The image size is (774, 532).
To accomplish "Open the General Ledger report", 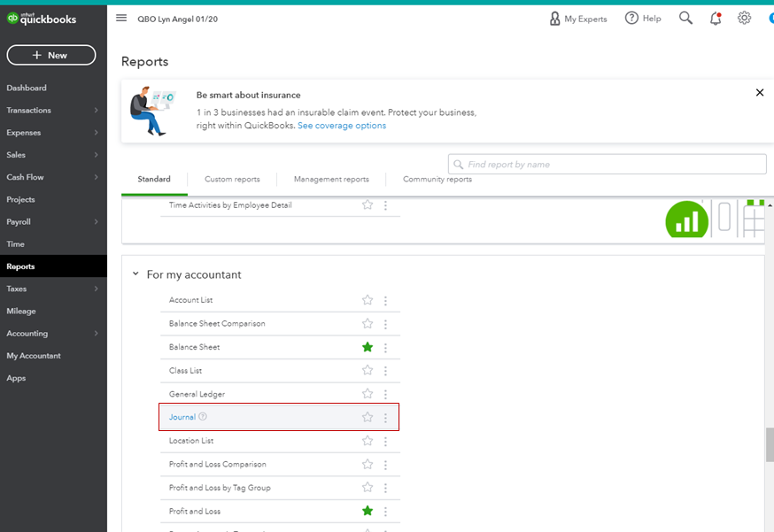I will pyautogui.click(x=197, y=394).
